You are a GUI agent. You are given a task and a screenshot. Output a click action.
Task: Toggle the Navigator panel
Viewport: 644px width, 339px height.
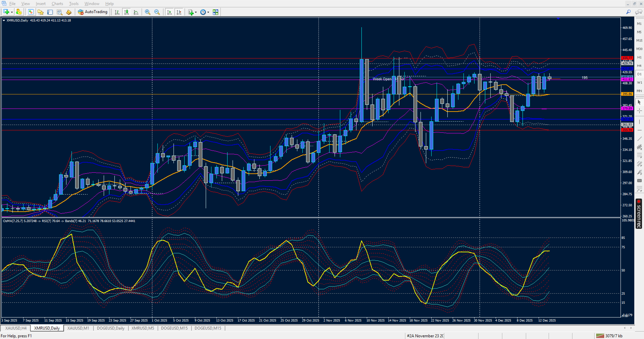pos(41,12)
